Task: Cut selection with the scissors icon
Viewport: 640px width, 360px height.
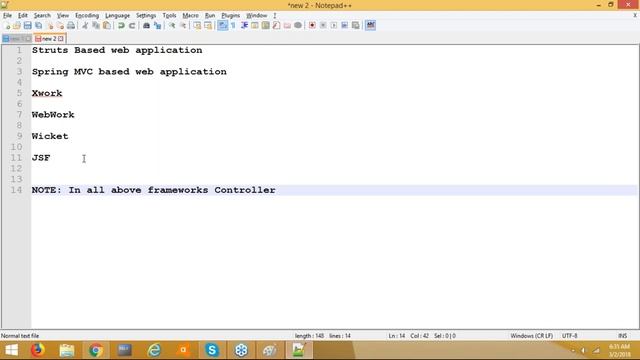Action: click(x=85, y=25)
